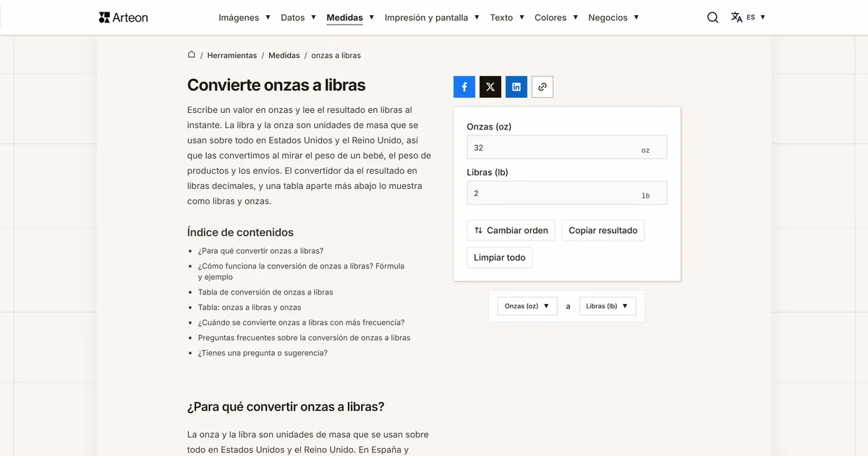Open the Datos menu
This screenshot has height=456, width=868.
click(x=298, y=17)
